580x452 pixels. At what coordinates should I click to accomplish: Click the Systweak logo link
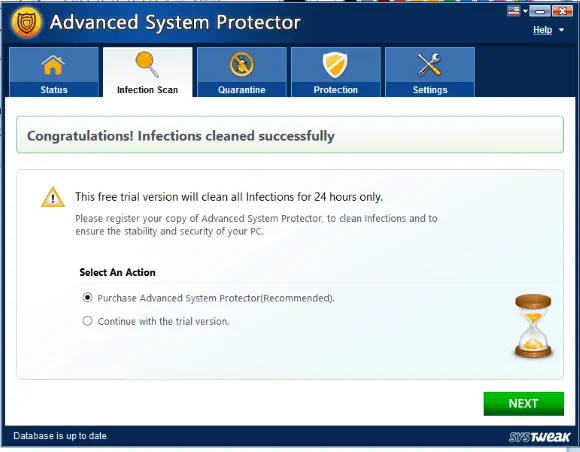(x=539, y=436)
